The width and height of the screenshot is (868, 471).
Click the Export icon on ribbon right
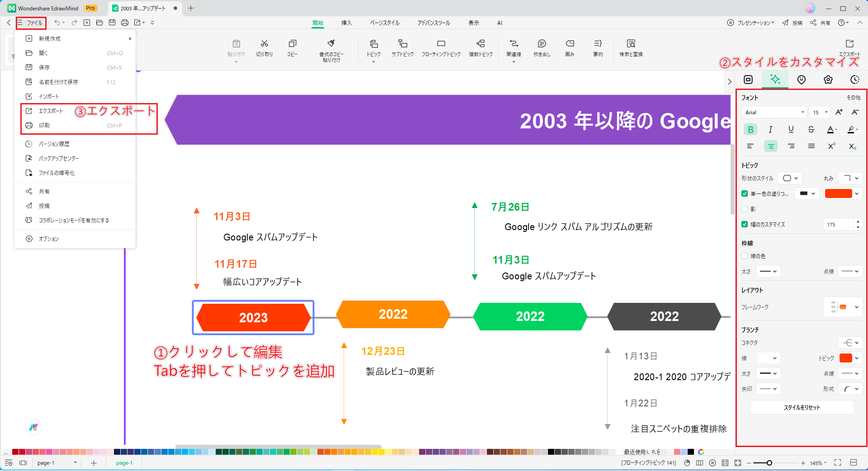point(849,43)
